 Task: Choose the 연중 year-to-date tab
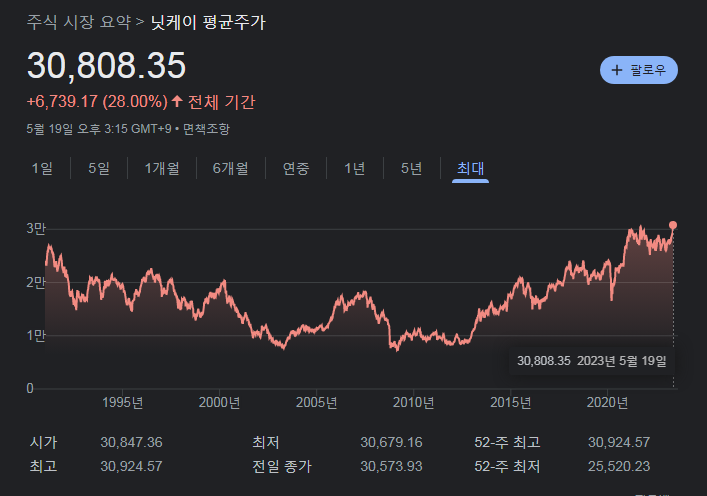(x=296, y=168)
